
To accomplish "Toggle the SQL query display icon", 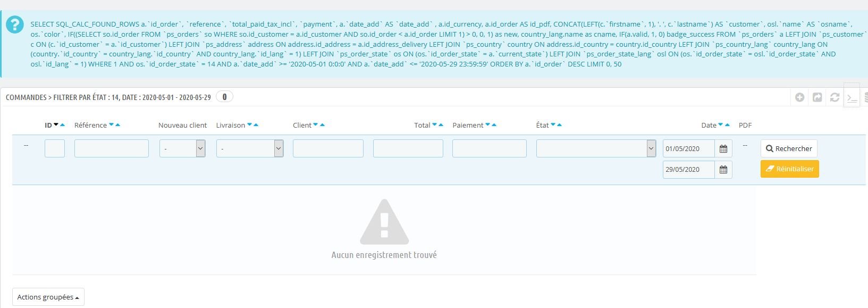I will click(x=852, y=98).
